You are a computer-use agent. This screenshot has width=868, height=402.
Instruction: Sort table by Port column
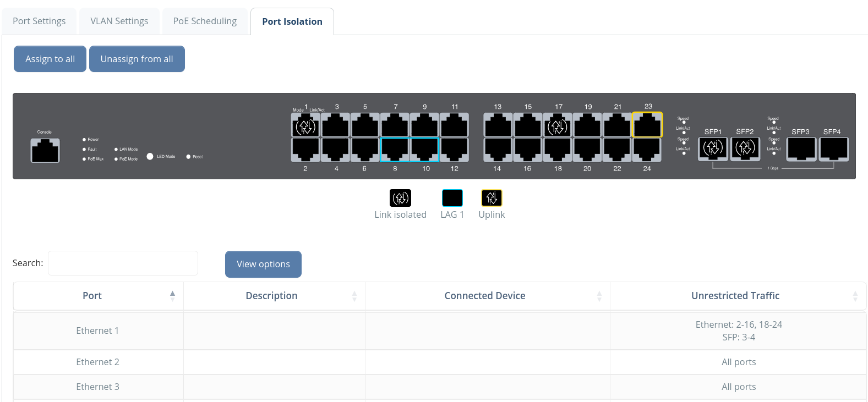[x=99, y=296]
